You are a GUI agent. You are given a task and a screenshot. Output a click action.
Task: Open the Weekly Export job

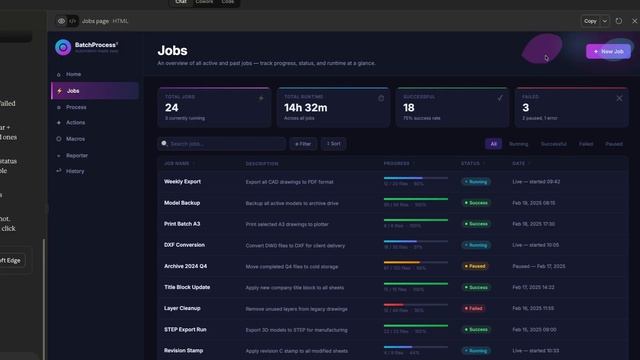click(182, 182)
